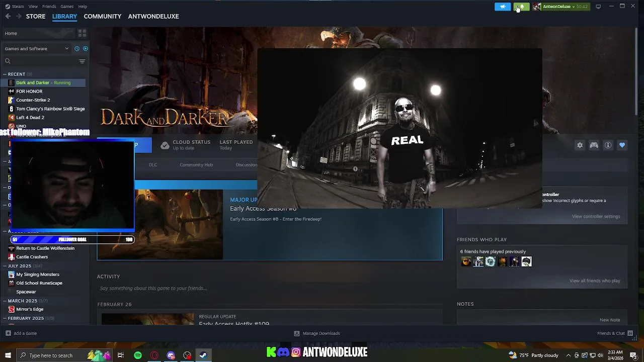This screenshot has width=644, height=362.
Task: Create a New Note
Action: click(610, 320)
